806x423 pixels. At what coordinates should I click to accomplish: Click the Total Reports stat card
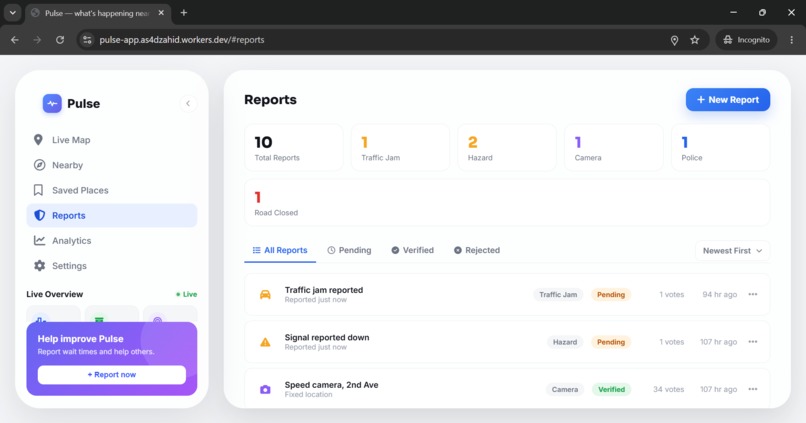294,148
